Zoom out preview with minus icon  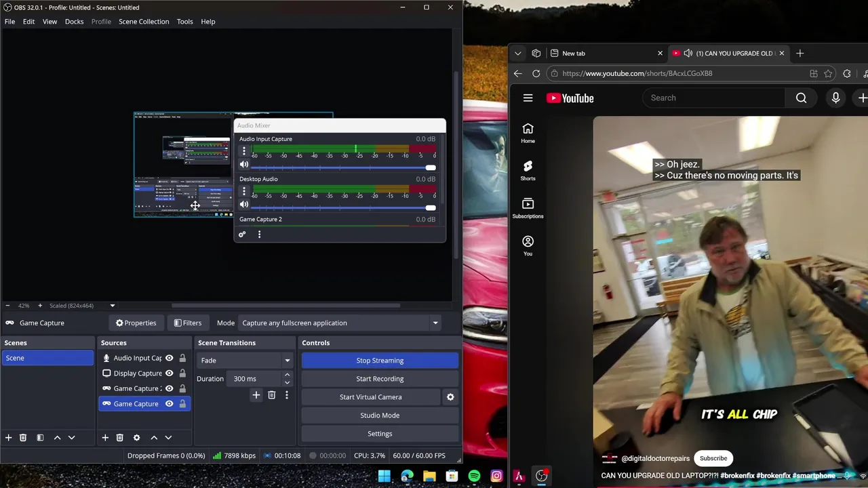[7, 306]
